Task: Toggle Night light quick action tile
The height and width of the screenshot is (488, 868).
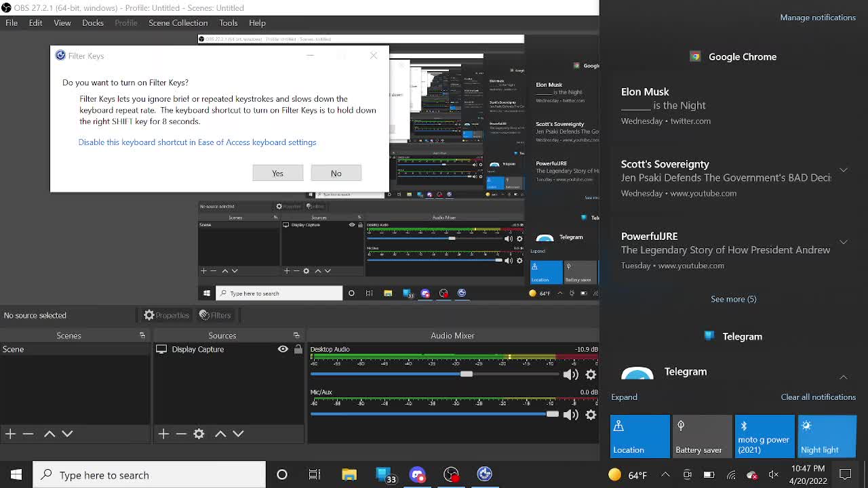Action: click(827, 436)
